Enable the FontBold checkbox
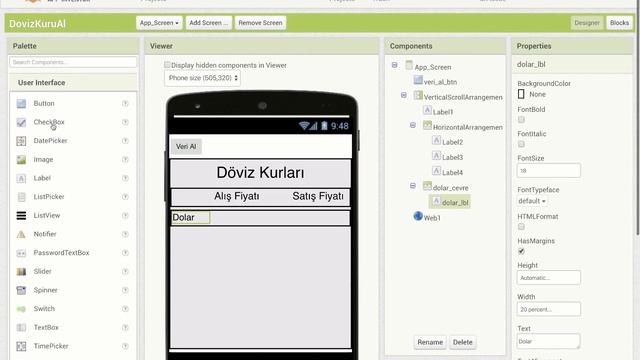640x360 pixels. [521, 120]
